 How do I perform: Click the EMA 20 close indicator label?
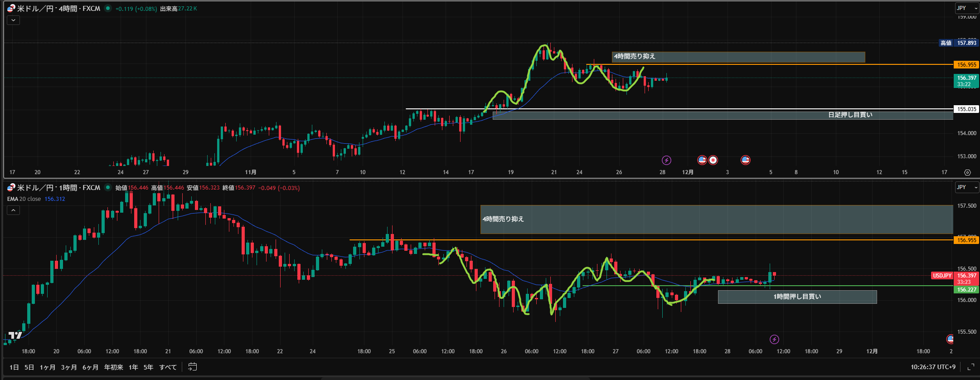[24, 199]
